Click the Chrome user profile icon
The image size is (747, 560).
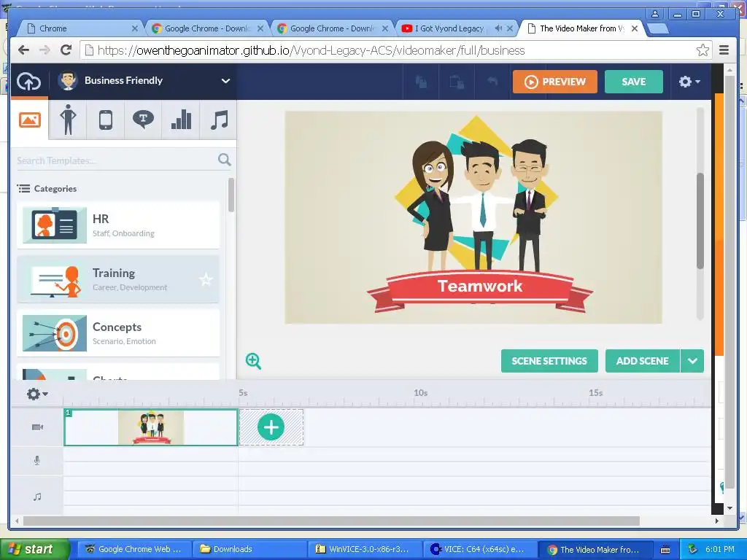coord(655,15)
